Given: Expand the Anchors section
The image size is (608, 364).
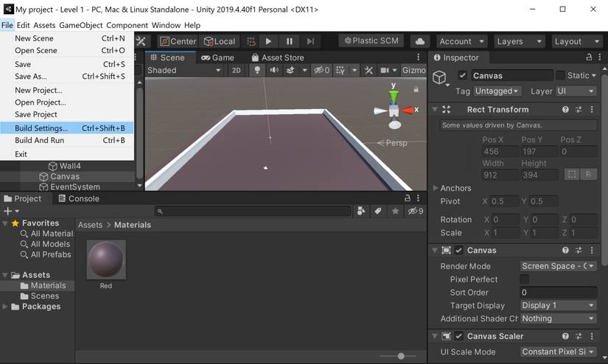Looking at the screenshot, I should (x=436, y=188).
